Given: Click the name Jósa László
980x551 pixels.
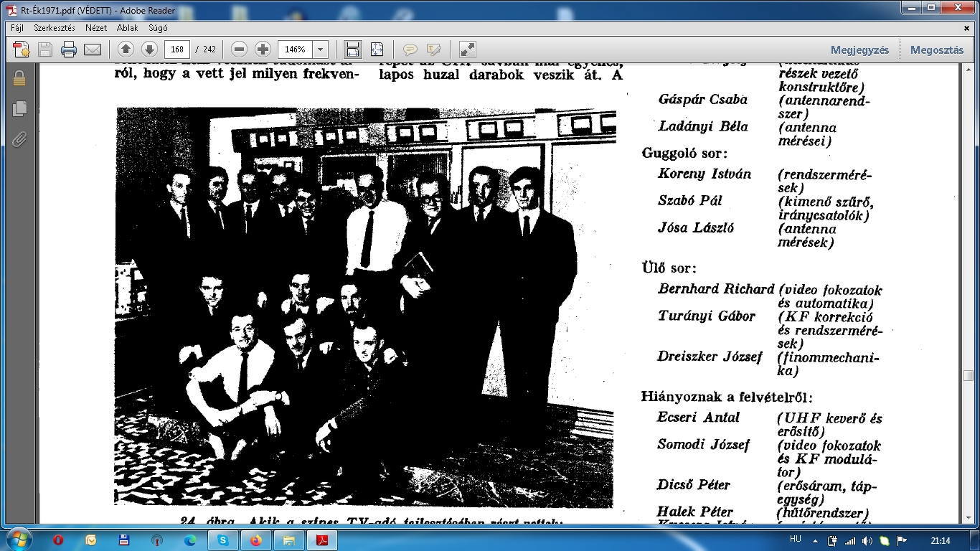Looking at the screenshot, I should click(696, 228).
